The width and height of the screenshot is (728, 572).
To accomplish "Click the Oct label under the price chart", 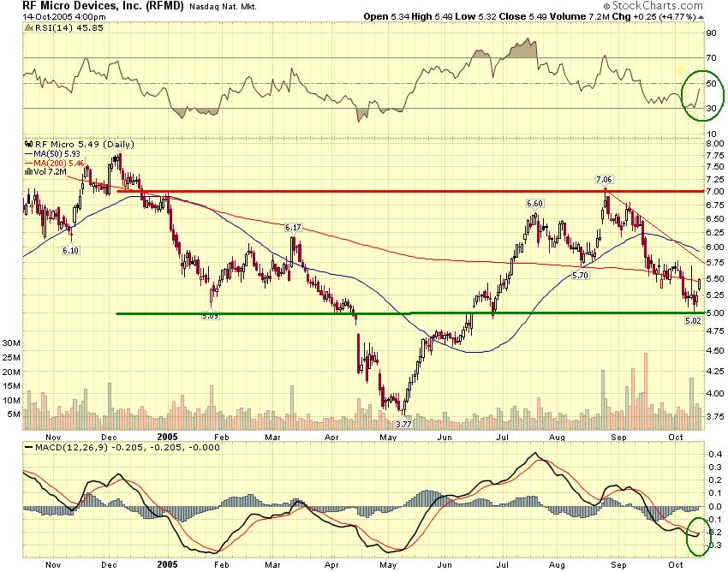I will coord(676,438).
